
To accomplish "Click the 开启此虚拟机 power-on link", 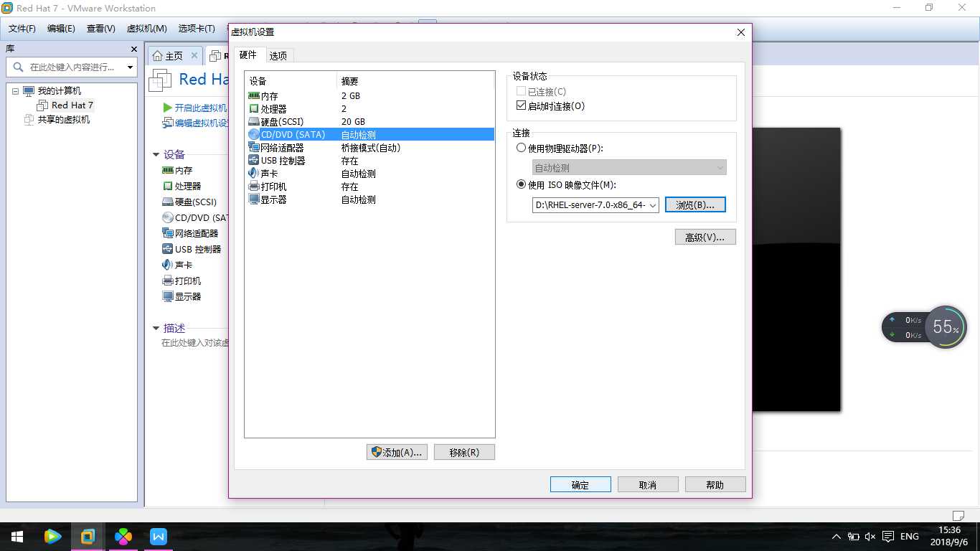I will 195,108.
